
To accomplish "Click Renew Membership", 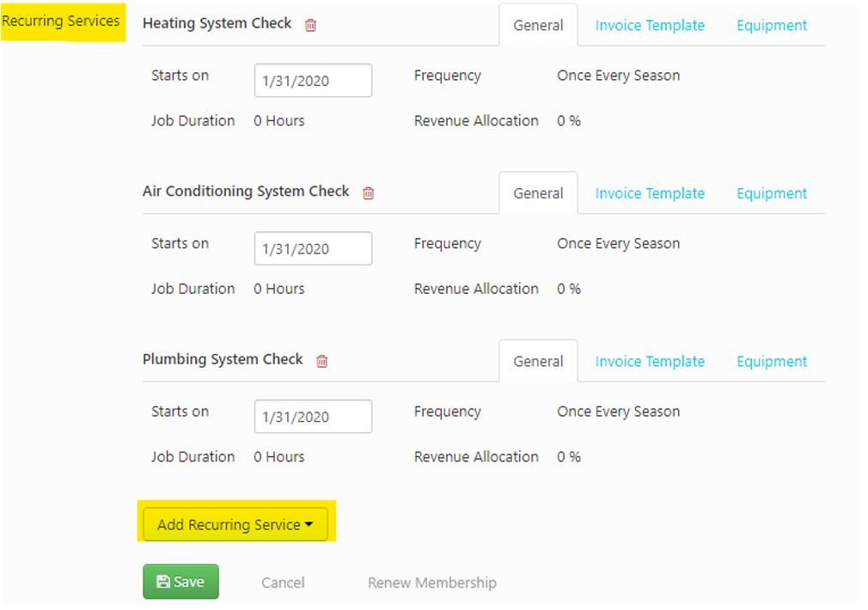I will point(432,583).
